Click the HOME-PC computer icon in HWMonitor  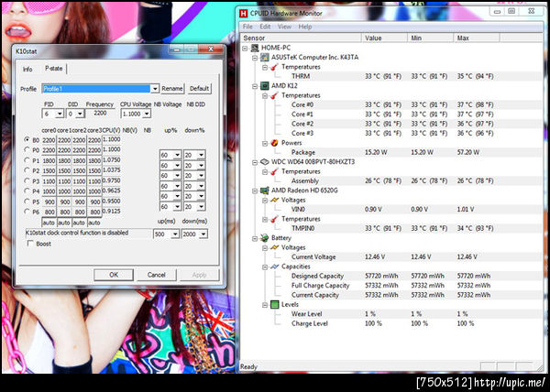click(255, 48)
